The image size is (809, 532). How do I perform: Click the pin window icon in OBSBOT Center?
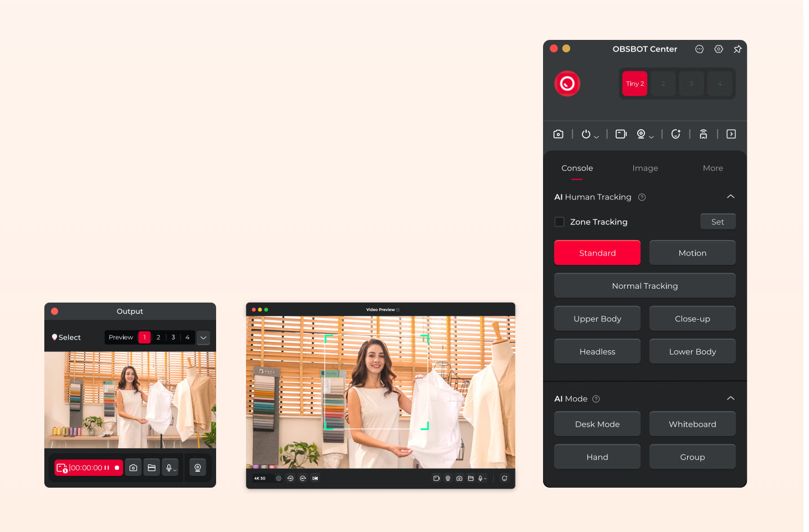point(738,49)
